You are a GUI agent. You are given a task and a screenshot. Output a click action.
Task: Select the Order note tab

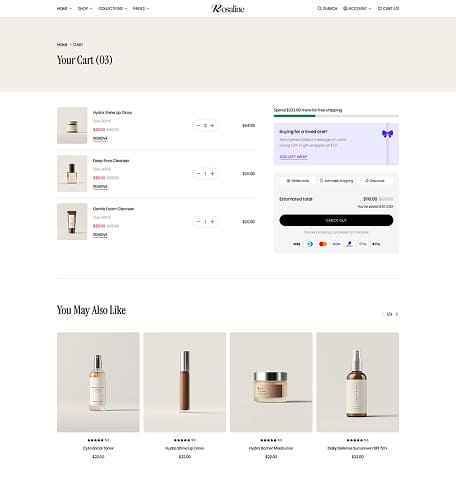tap(298, 181)
